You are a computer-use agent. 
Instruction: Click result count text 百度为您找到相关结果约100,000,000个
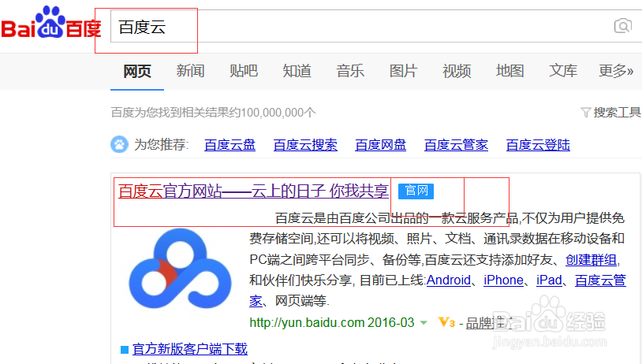(x=213, y=113)
